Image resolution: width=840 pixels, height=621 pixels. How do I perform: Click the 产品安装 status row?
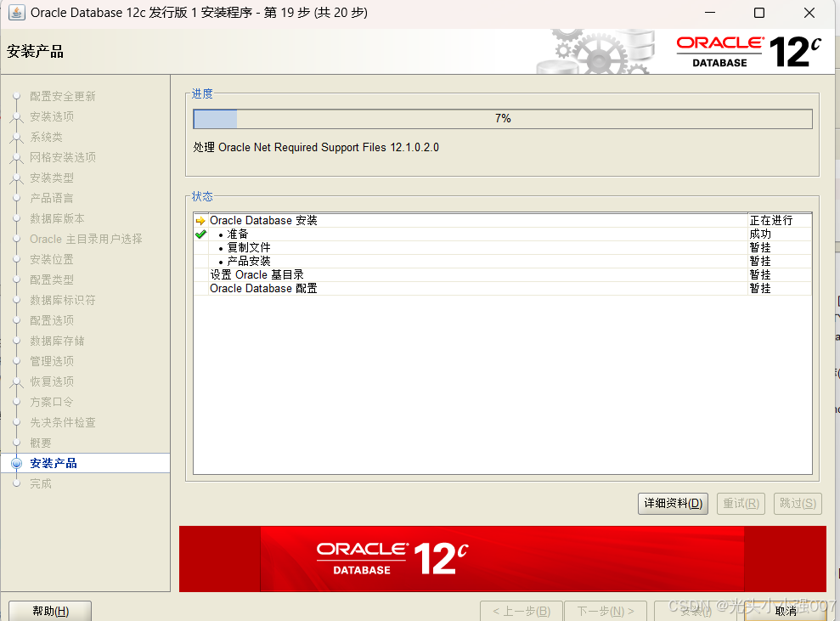pos(503,261)
